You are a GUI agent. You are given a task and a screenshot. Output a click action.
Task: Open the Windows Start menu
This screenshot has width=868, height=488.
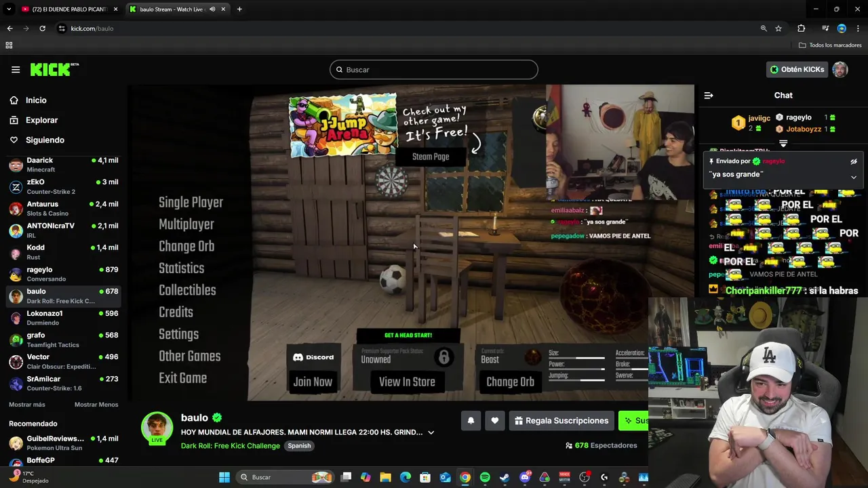pyautogui.click(x=224, y=477)
